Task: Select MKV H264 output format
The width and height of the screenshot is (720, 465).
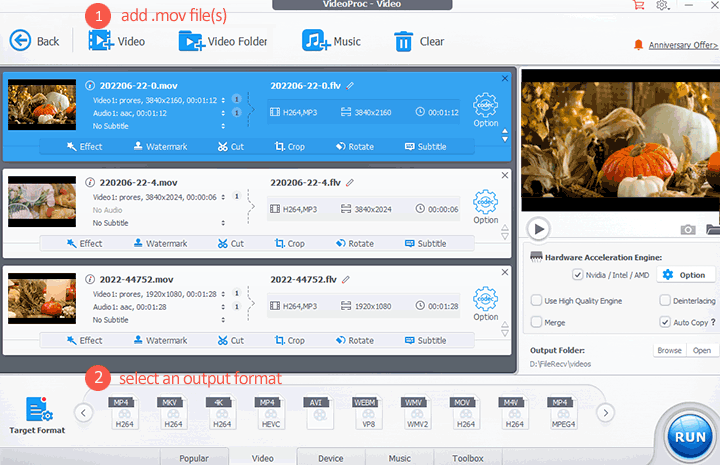Action: (172, 413)
